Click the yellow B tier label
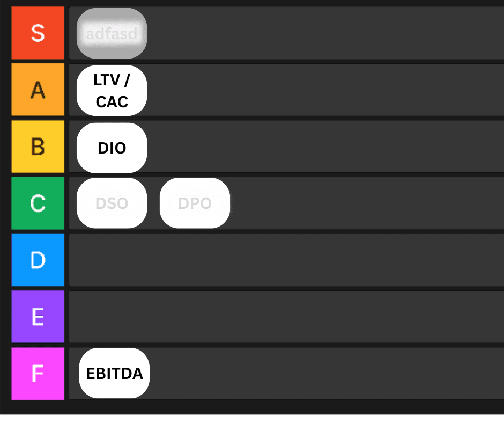This screenshot has width=504, height=423. point(38,147)
